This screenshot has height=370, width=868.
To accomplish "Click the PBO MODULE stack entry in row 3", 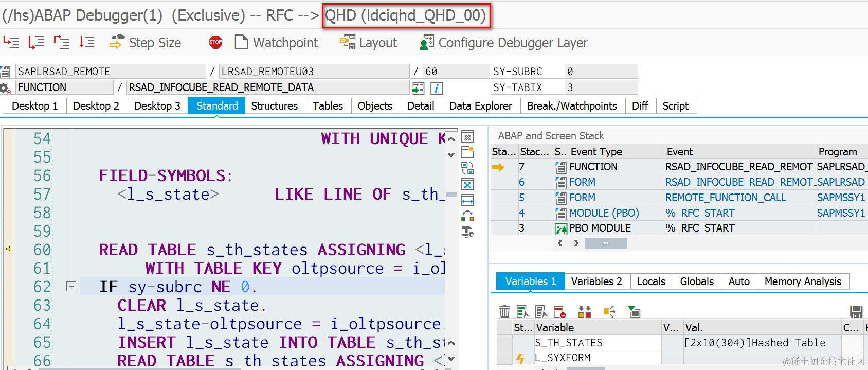I will tap(600, 228).
